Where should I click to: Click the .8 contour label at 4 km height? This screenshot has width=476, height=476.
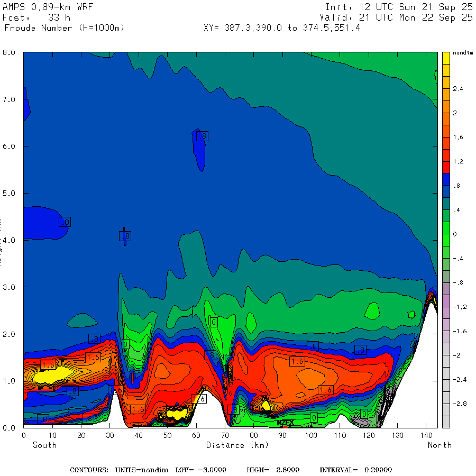(125, 236)
